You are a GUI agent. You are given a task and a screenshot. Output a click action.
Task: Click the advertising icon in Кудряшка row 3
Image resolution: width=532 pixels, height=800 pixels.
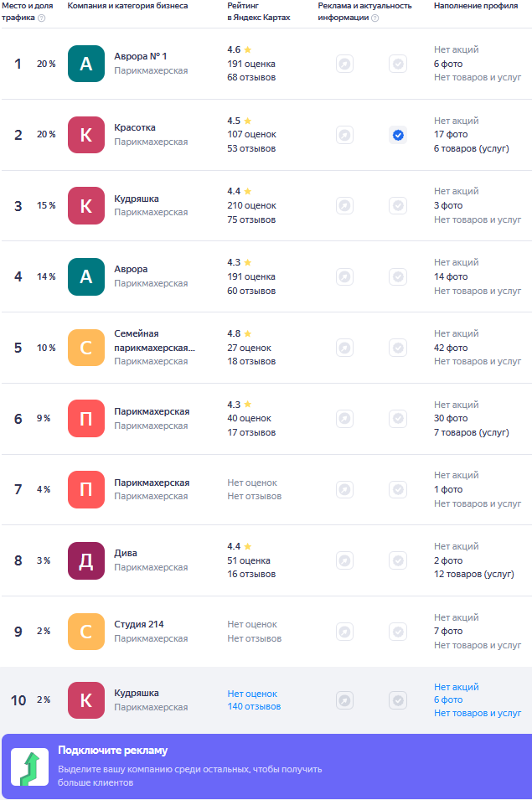345,206
